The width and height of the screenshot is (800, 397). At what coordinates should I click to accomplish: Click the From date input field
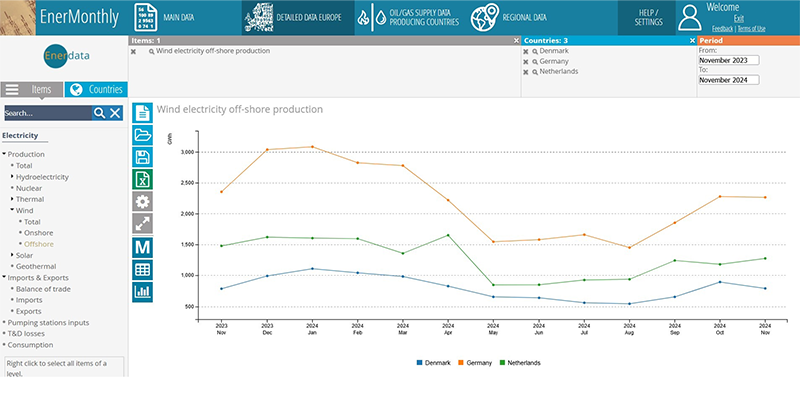[x=729, y=60]
